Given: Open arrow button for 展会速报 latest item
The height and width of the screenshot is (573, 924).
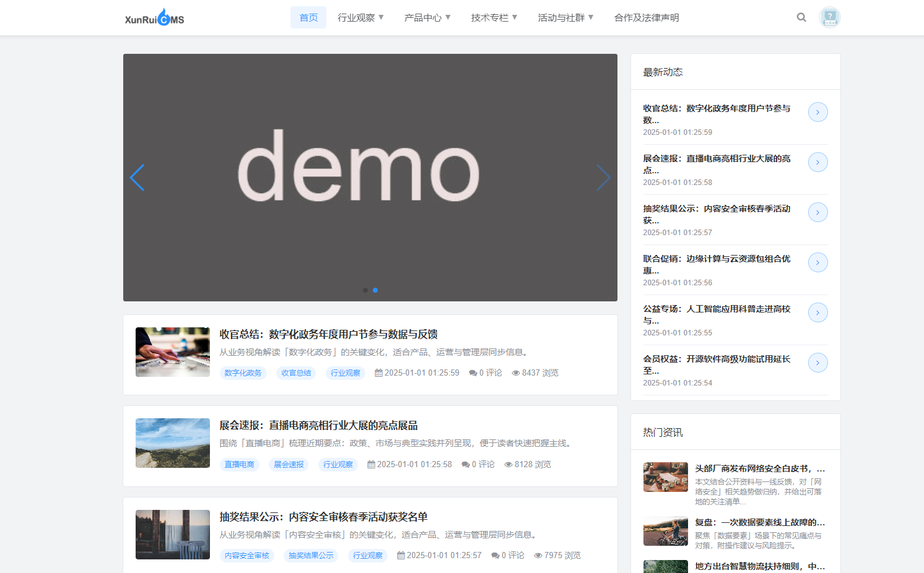Looking at the screenshot, I should pyautogui.click(x=818, y=162).
